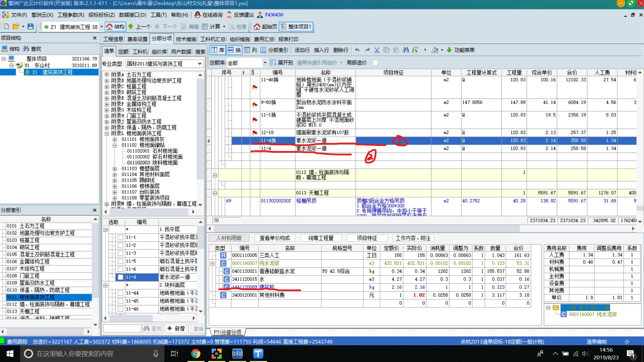Check the box for quota 11-5
This screenshot has width=644, height=362.
point(120,261)
